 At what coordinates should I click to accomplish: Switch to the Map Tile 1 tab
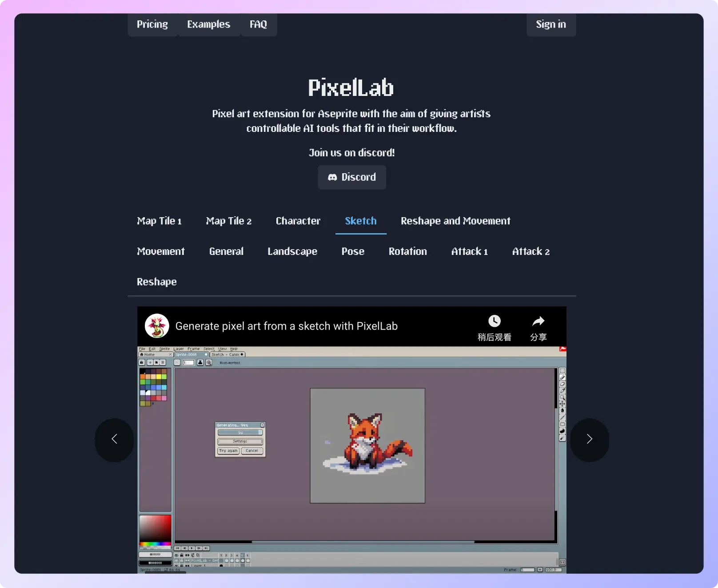coord(159,221)
